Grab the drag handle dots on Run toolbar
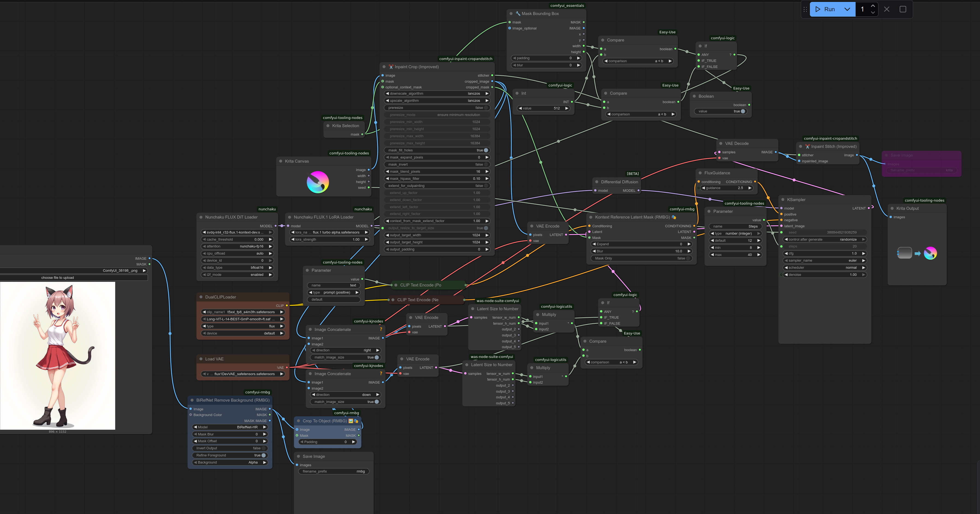Viewport: 980px width, 514px height. 805,10
